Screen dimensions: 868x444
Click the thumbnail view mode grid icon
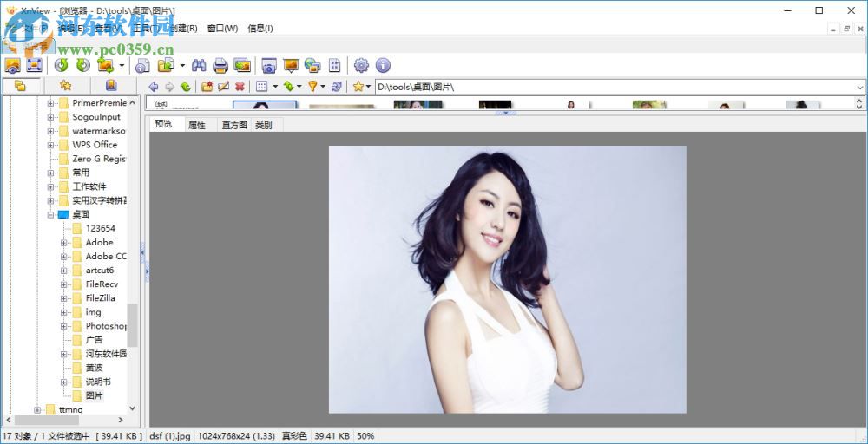pos(262,86)
